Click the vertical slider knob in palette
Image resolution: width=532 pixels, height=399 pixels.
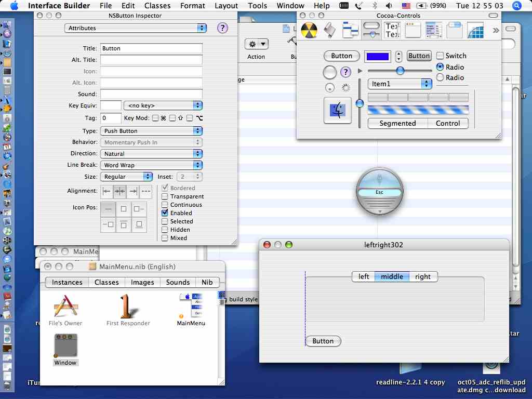(360, 103)
